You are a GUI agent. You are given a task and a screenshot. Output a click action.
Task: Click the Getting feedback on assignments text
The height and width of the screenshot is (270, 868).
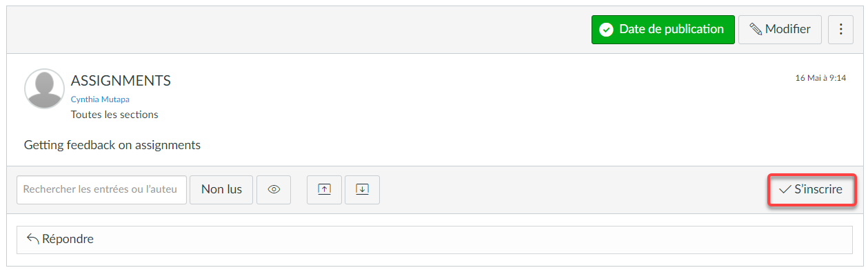point(112,145)
